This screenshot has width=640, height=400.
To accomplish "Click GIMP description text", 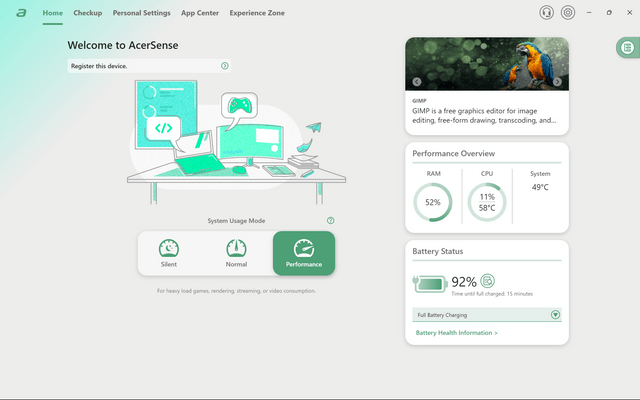I will (x=484, y=116).
